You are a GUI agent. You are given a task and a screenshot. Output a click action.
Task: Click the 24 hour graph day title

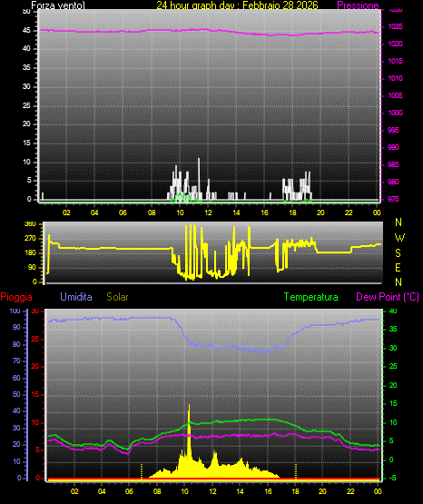(237, 5)
